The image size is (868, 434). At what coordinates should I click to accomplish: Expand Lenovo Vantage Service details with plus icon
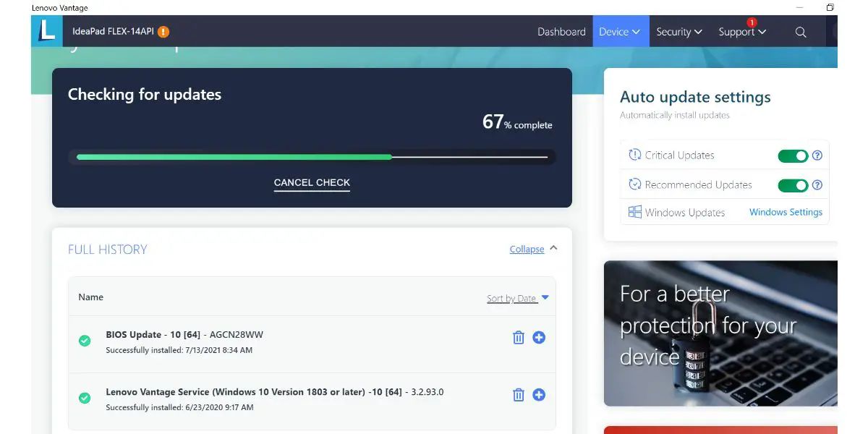coord(539,395)
